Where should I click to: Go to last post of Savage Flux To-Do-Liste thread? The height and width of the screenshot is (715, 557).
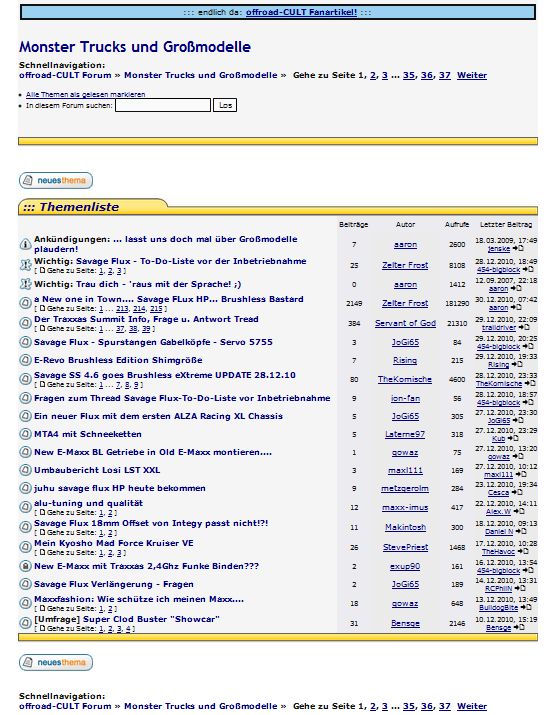[528, 269]
